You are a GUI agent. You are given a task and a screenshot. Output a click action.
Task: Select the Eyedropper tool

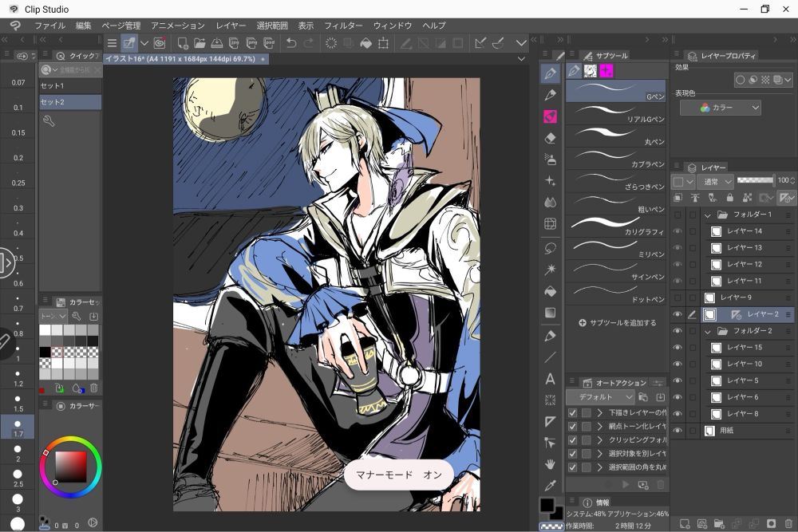(x=550, y=485)
